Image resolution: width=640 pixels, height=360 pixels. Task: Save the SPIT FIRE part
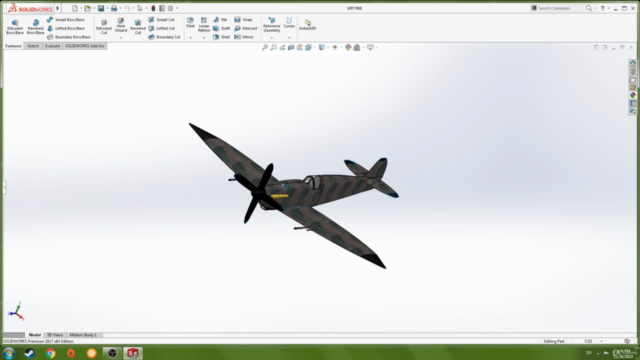[x=101, y=8]
